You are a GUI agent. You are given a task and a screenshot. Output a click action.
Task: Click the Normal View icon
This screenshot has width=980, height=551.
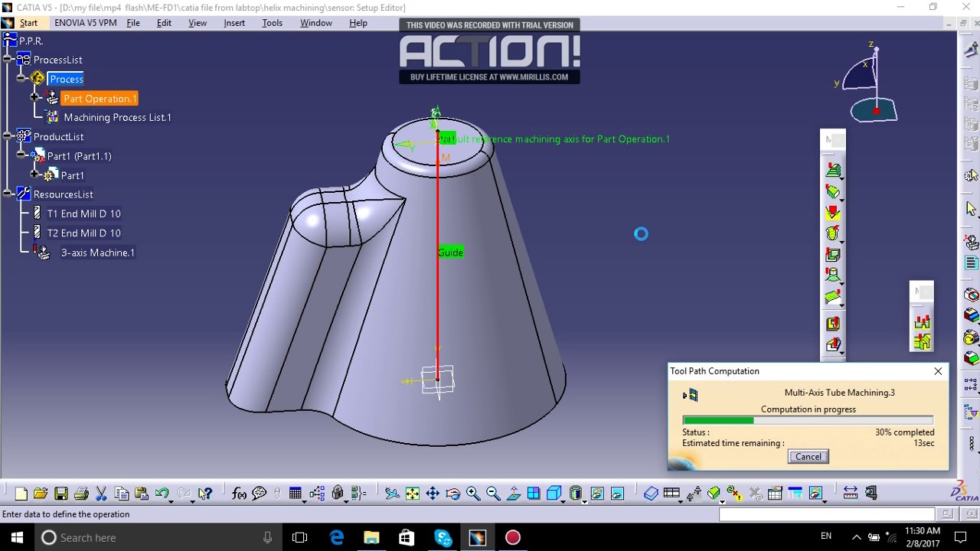point(514,494)
